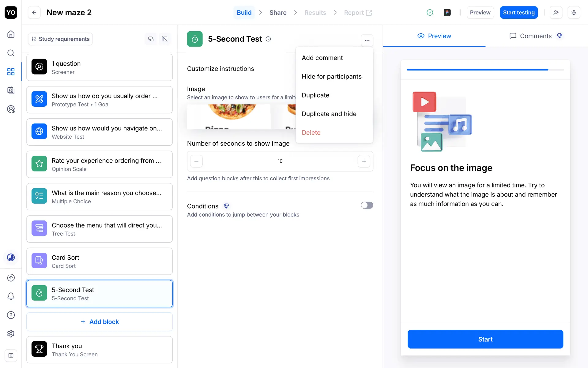Click the search icon in sidebar
The width and height of the screenshot is (588, 368).
pos(11,53)
